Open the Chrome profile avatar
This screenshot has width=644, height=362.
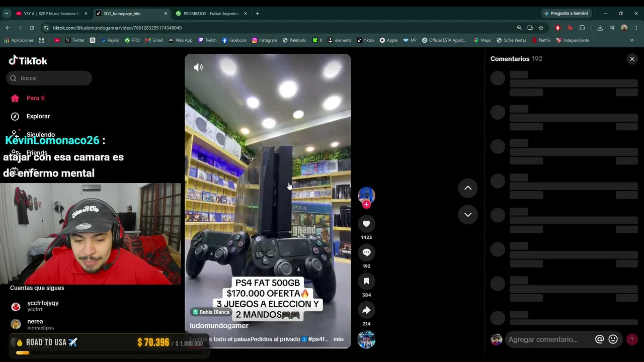click(x=624, y=28)
